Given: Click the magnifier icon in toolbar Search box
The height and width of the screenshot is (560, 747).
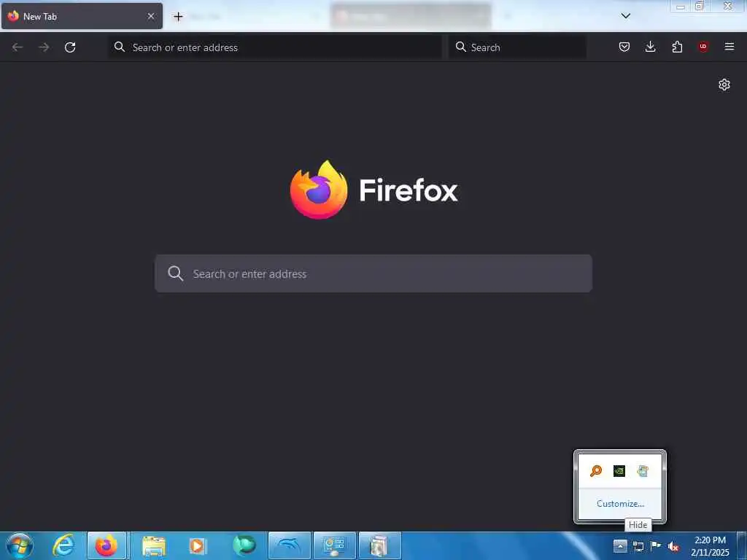Looking at the screenshot, I should click(461, 47).
